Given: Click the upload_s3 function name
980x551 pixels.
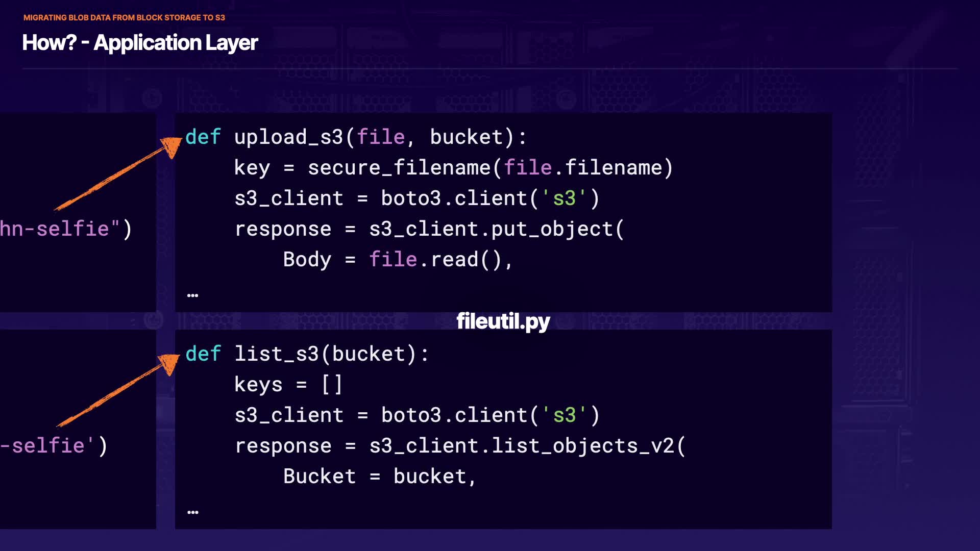Looking at the screenshot, I should coord(288,137).
